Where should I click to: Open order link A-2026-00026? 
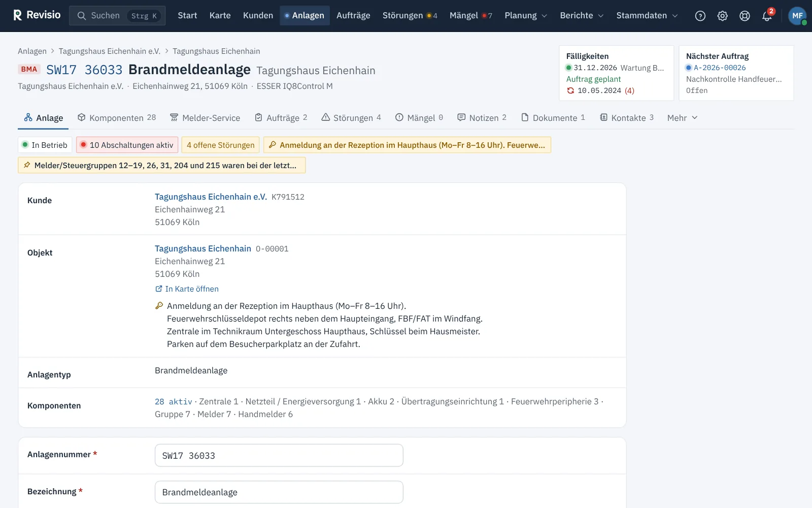720,68
